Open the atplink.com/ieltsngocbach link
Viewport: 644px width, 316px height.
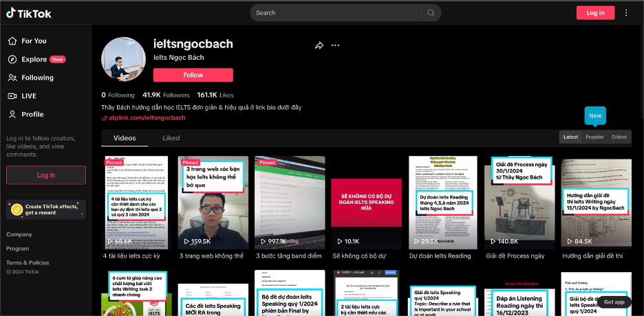click(x=147, y=118)
